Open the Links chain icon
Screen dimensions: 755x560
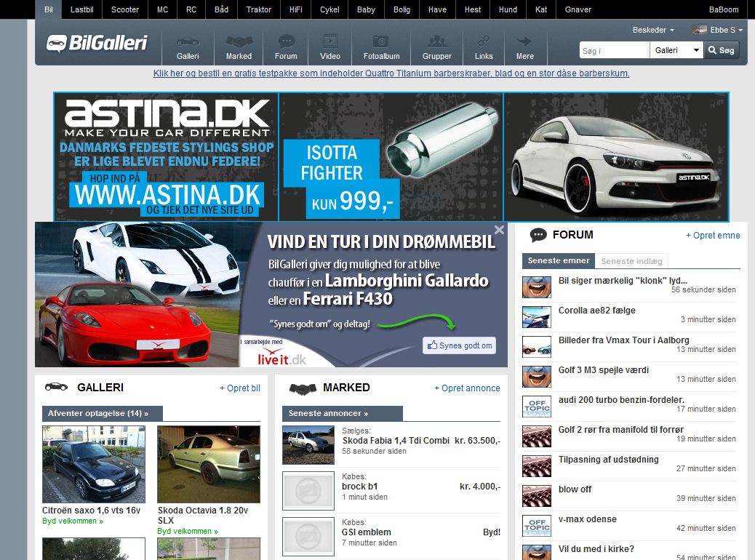coord(484,42)
